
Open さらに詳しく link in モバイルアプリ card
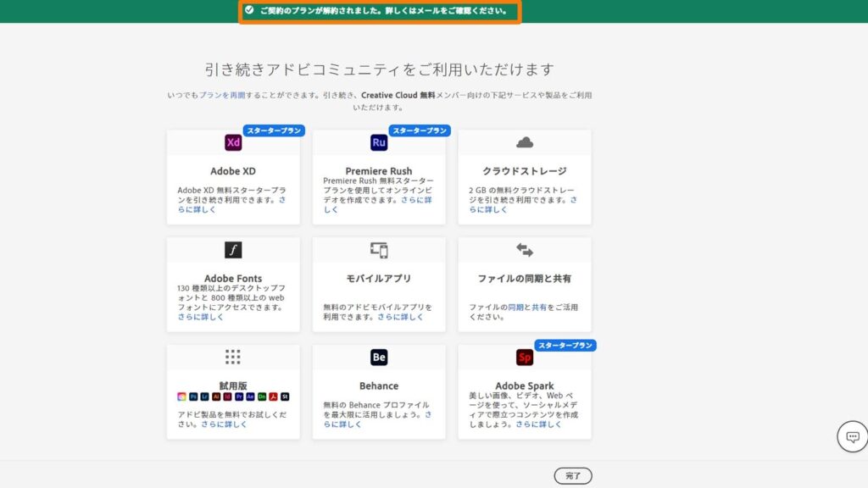click(x=400, y=317)
